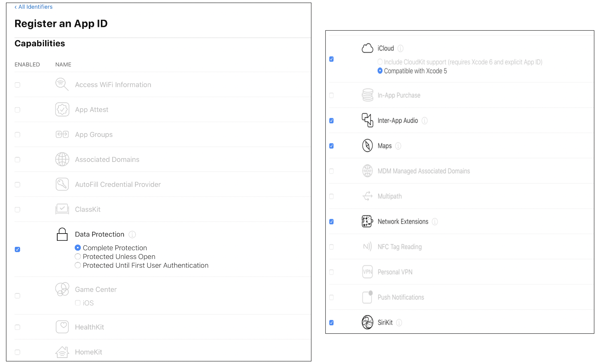The image size is (603, 364).
Task: Open info icon beside Network Extensions
Action: pyautogui.click(x=435, y=221)
